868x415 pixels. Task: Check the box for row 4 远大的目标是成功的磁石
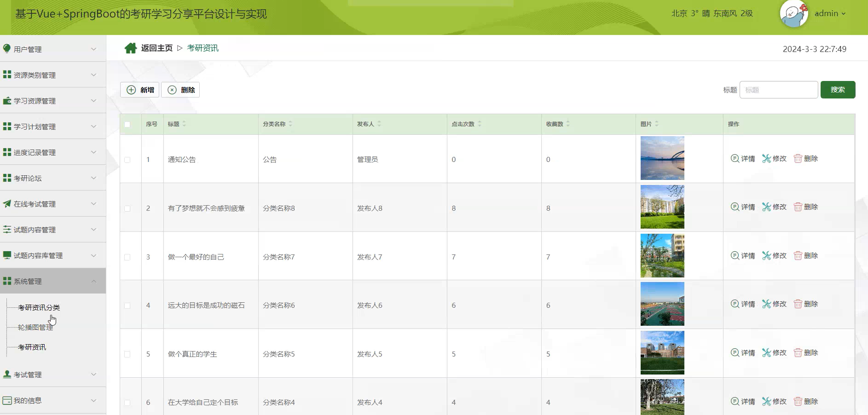point(127,305)
